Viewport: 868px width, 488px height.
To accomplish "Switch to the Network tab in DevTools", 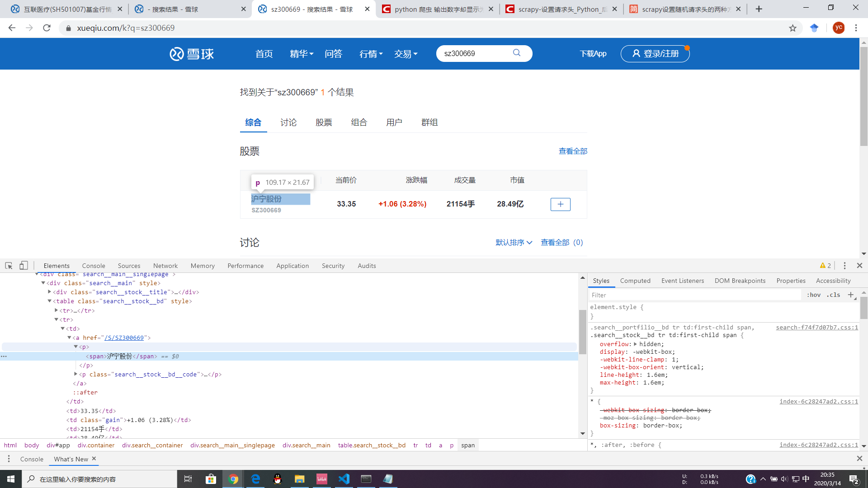I will pyautogui.click(x=165, y=266).
